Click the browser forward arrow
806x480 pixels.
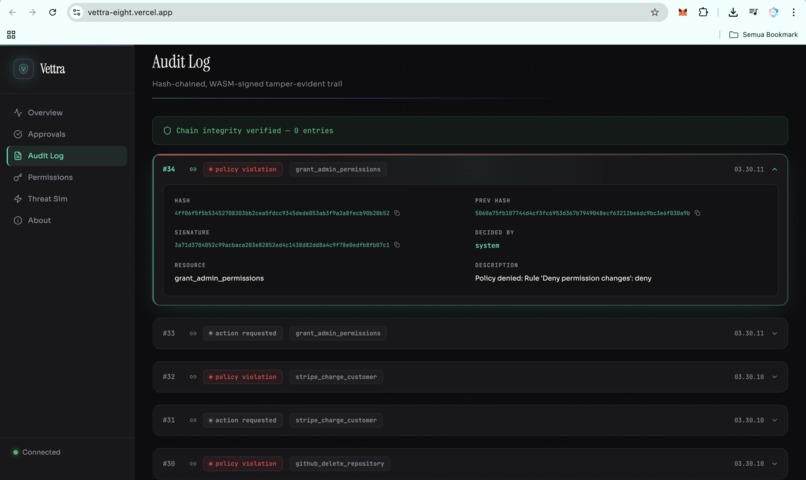[x=32, y=12]
